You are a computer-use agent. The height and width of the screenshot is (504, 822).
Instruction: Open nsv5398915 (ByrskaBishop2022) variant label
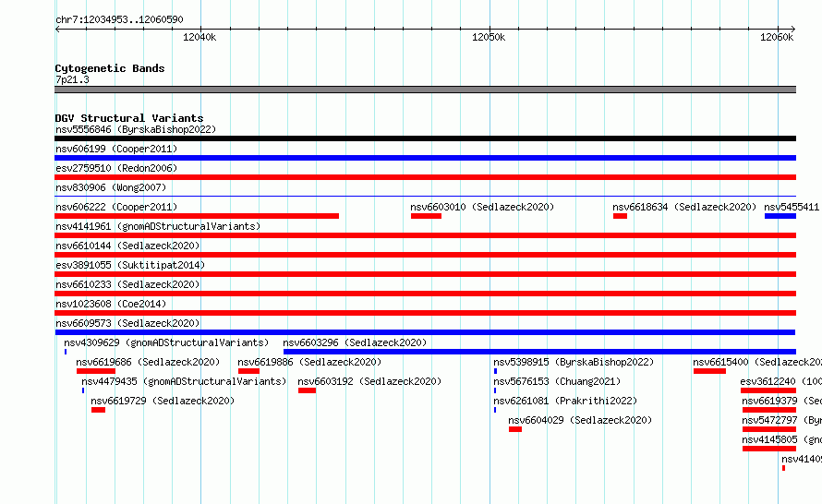[574, 362]
